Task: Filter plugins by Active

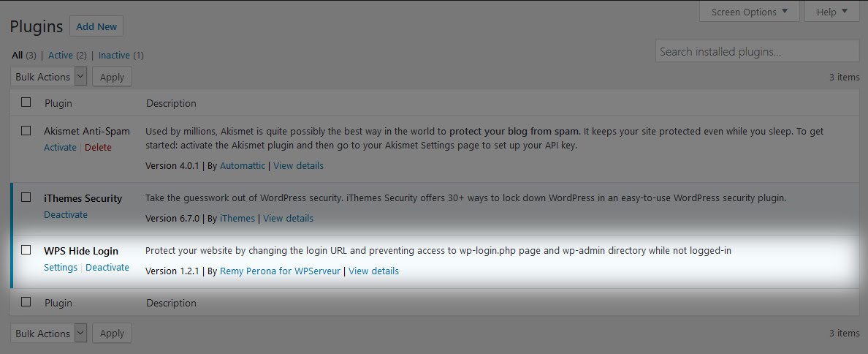Action: [x=61, y=56]
